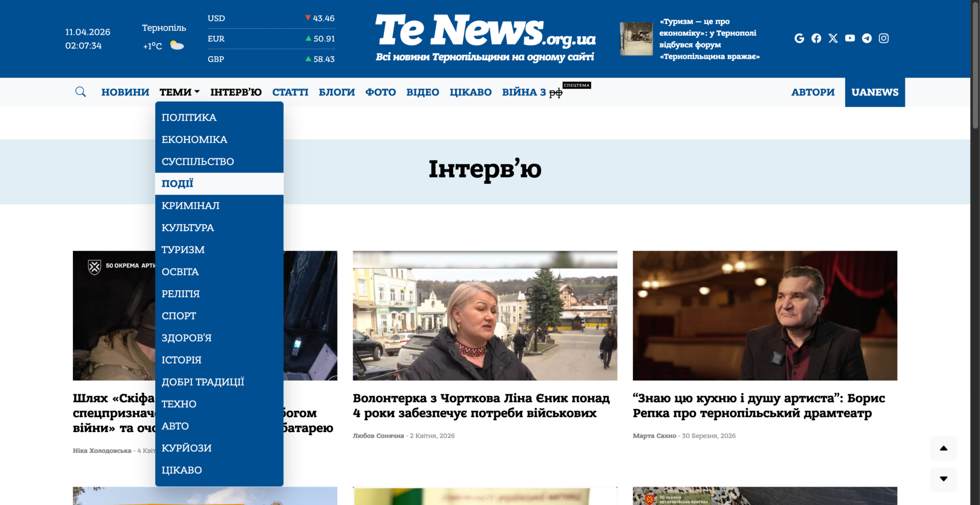Open author Ніка Холодовська
Viewport: 980px width, 505px height.
pos(102,451)
